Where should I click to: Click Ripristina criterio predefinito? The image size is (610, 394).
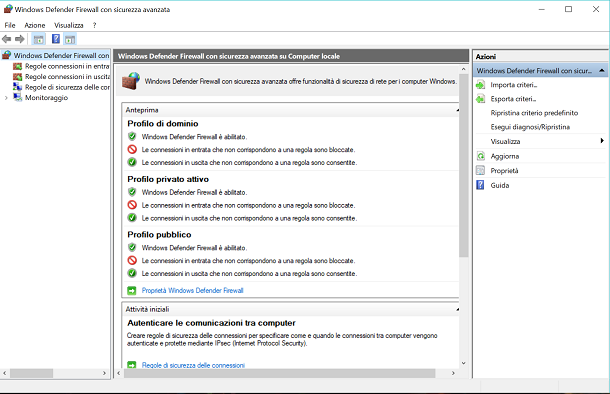[534, 113]
